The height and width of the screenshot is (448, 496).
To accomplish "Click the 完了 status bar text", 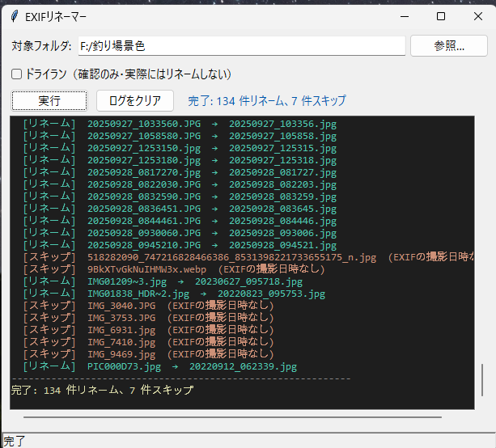I will 15,442.
